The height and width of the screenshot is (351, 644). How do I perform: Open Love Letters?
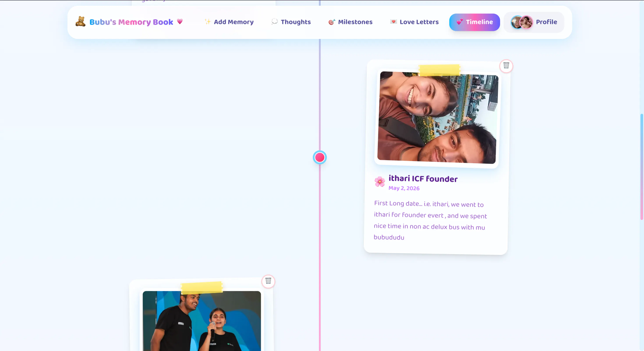point(414,22)
